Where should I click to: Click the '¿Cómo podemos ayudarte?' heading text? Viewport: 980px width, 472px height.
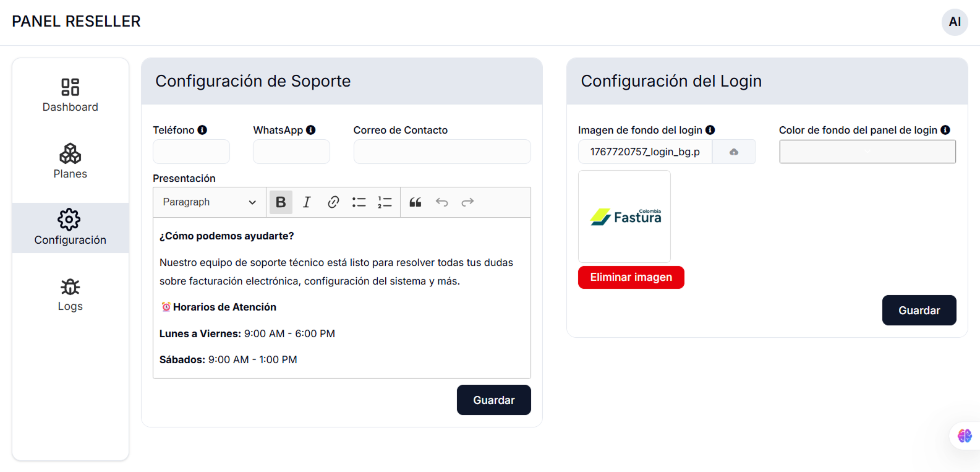coord(227,236)
